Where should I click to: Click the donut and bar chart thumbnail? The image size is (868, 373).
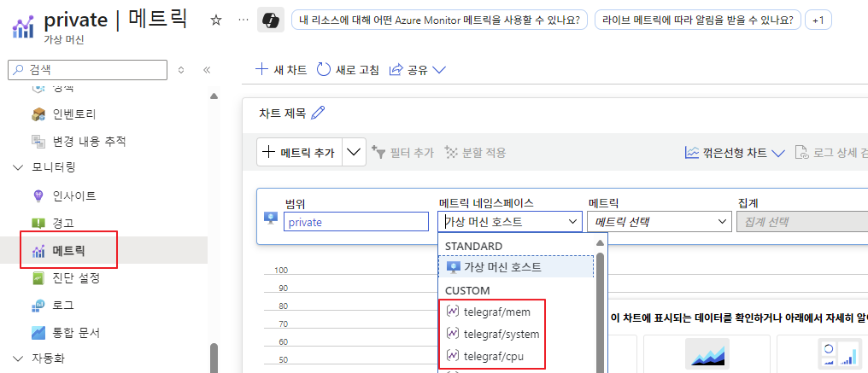coord(840,353)
